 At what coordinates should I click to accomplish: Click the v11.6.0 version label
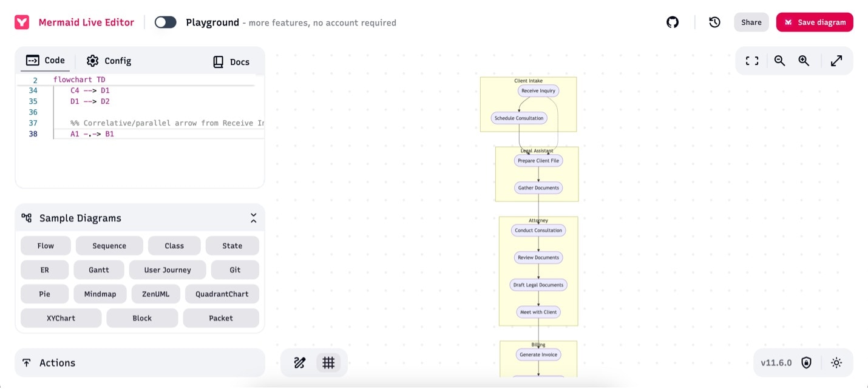tap(776, 363)
